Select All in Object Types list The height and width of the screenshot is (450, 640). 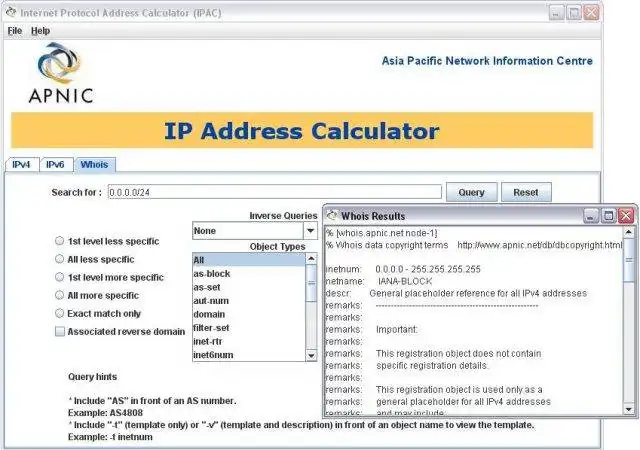pyautogui.click(x=249, y=260)
